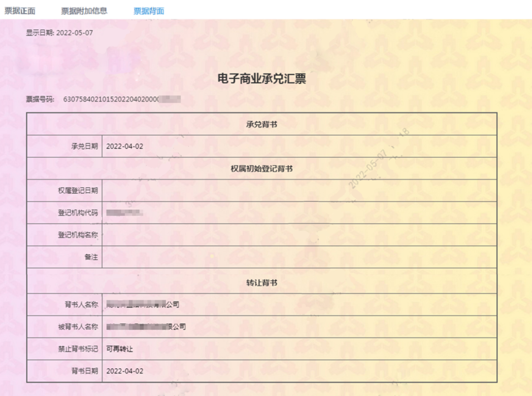532x396 pixels.
Task: Click the 可再转让 value text
Action: pyautogui.click(x=120, y=349)
